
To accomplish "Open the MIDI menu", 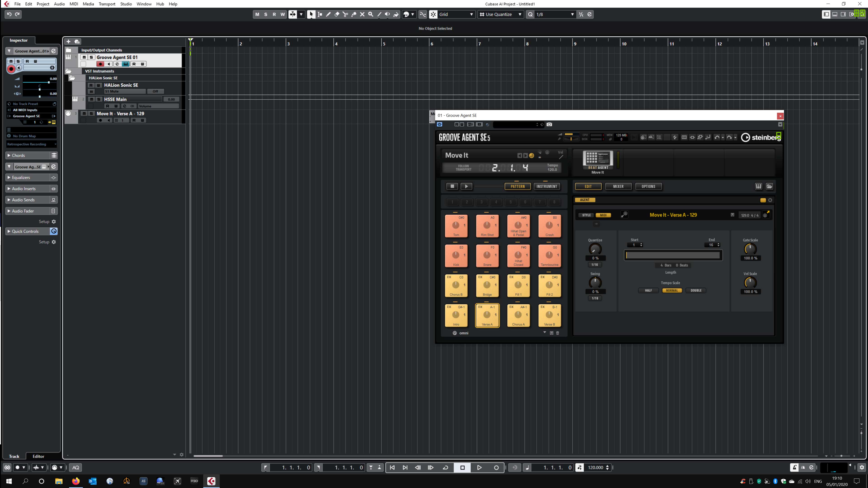I will (x=73, y=4).
